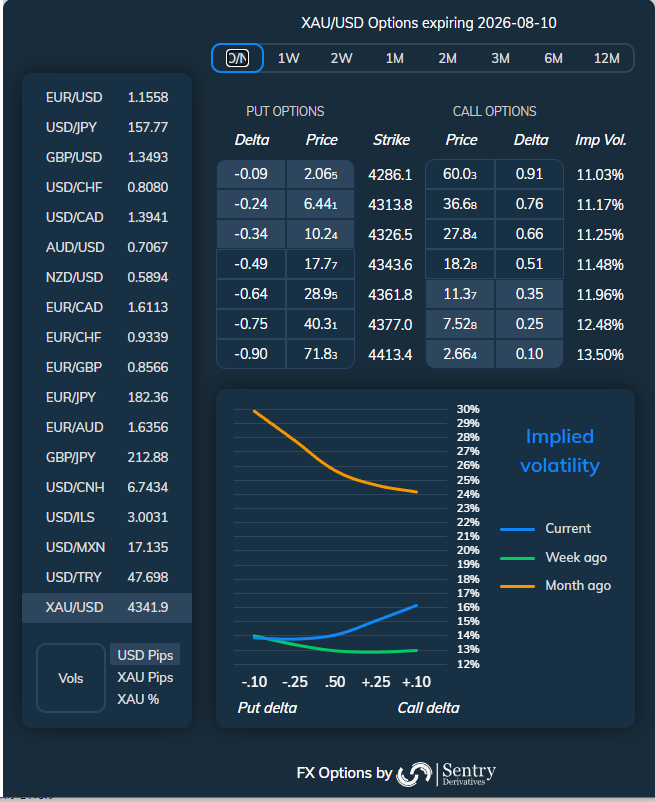Pick the GBP/JPY row
Viewport: 655px width, 802px height.
107,457
